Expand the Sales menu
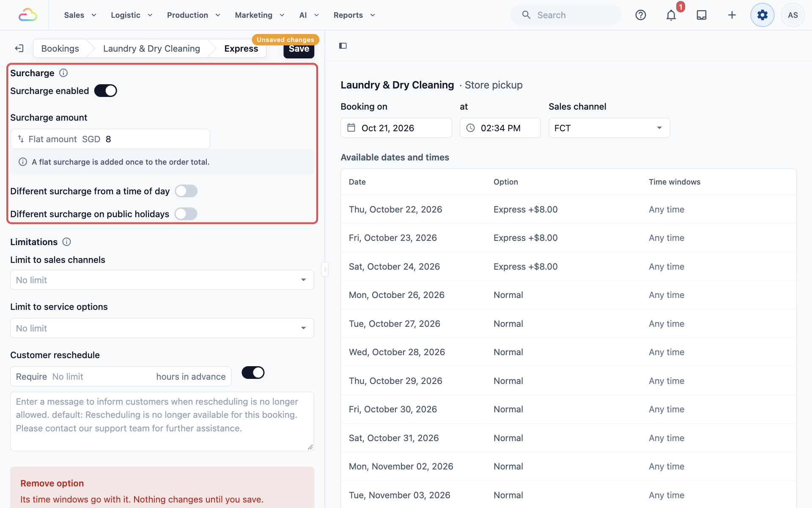The width and height of the screenshot is (812, 508). [80, 15]
